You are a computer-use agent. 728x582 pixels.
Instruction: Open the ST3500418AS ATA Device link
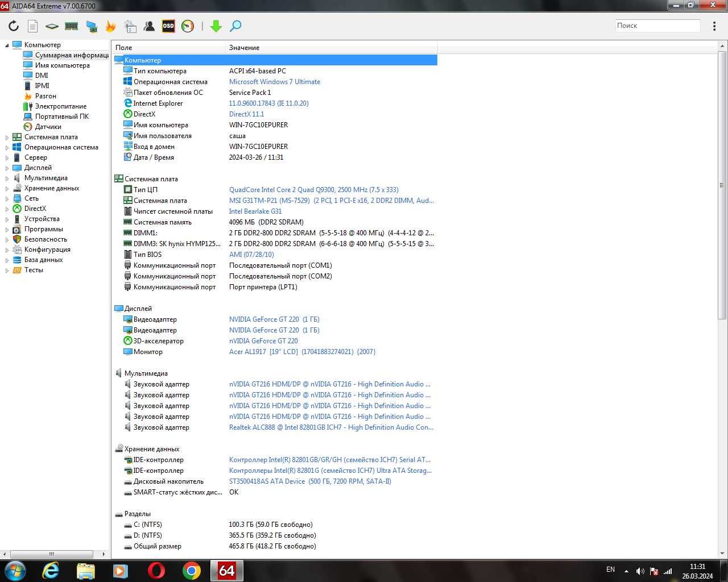[310, 481]
